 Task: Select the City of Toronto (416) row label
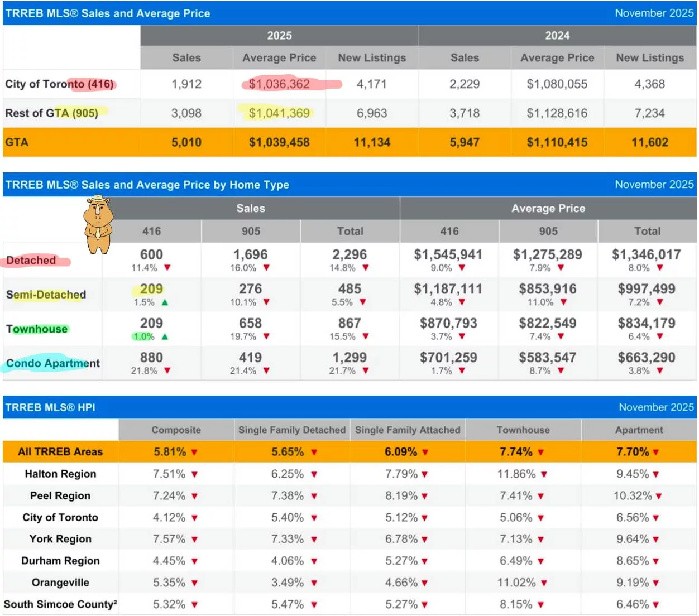pos(59,84)
